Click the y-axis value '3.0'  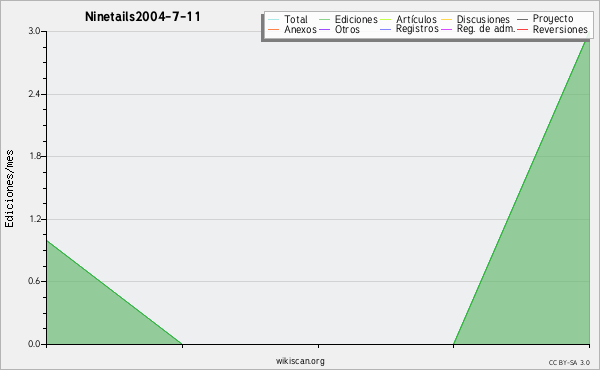pyautogui.click(x=34, y=31)
